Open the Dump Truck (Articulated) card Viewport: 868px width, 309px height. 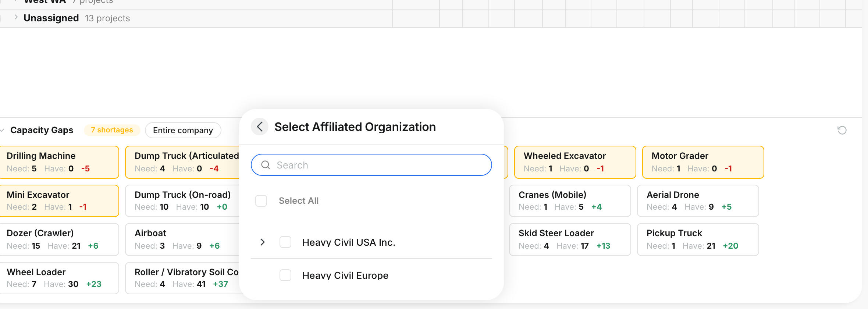click(182, 162)
